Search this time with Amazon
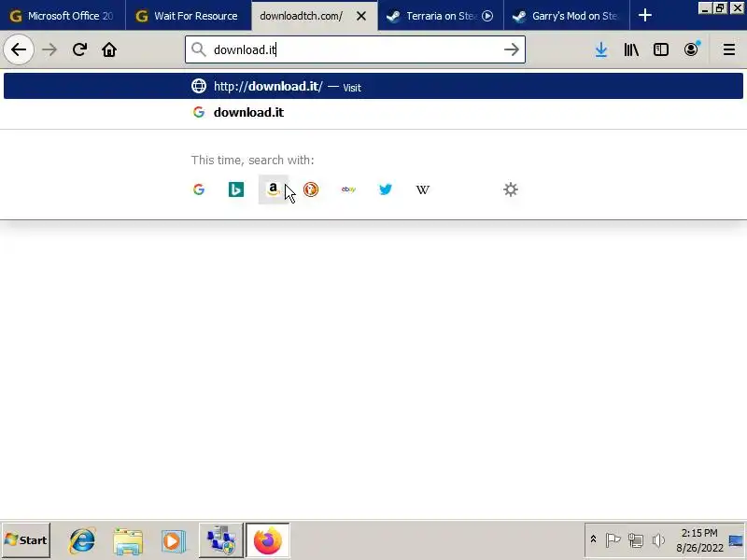The width and height of the screenshot is (747, 560). tap(273, 189)
